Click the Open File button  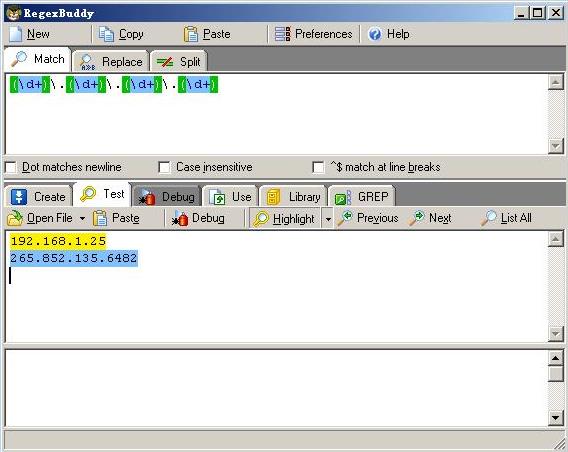41,218
